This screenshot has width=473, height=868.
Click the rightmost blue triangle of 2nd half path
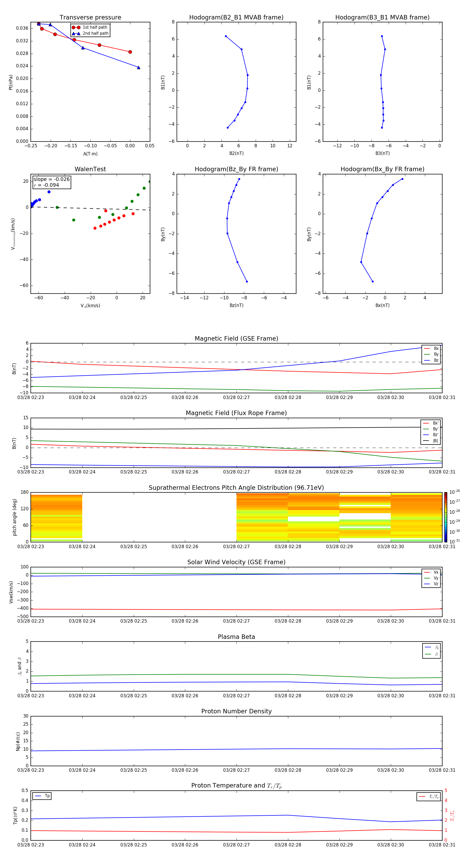pos(138,67)
